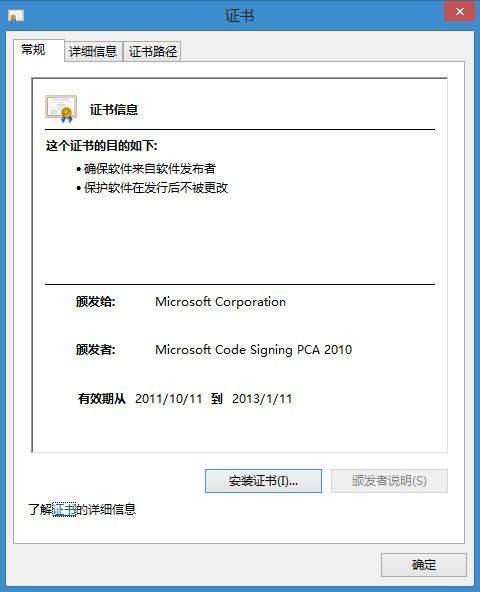Click the Microsoft Code Signing PCA 2010 issuer
Screen dimensions: 480x592
click(253, 350)
